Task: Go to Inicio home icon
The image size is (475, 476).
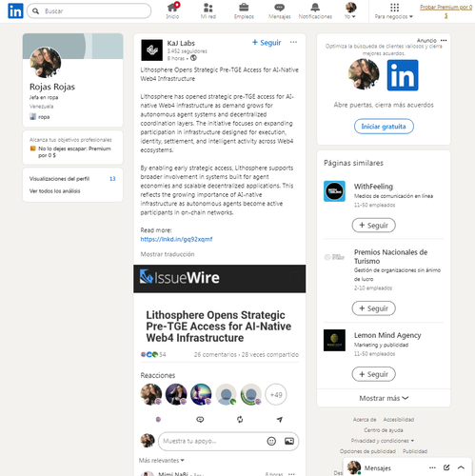Action: (x=172, y=10)
